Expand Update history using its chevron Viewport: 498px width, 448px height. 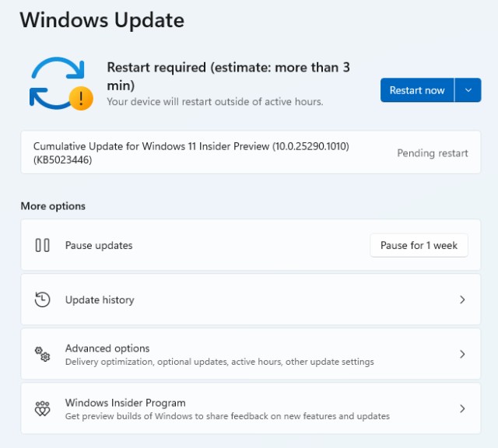(x=462, y=299)
